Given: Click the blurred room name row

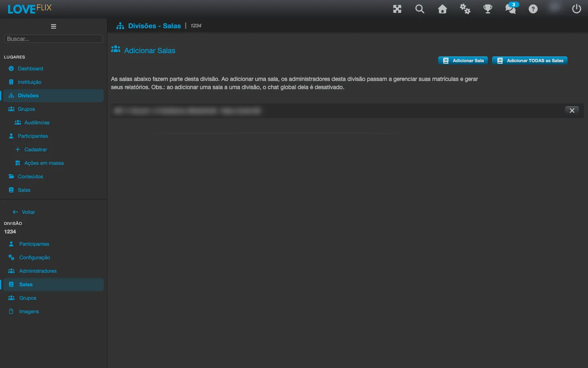Looking at the screenshot, I should [347, 111].
